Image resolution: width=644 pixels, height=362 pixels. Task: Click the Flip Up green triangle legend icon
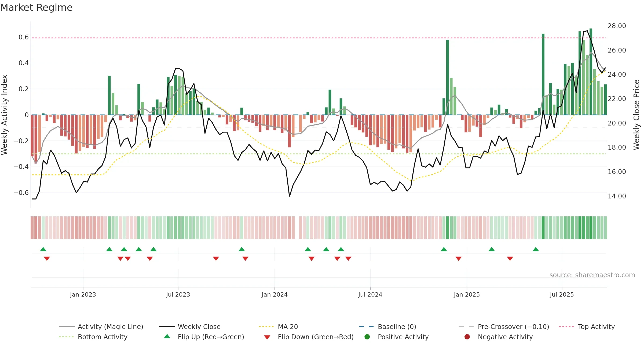tap(167, 336)
